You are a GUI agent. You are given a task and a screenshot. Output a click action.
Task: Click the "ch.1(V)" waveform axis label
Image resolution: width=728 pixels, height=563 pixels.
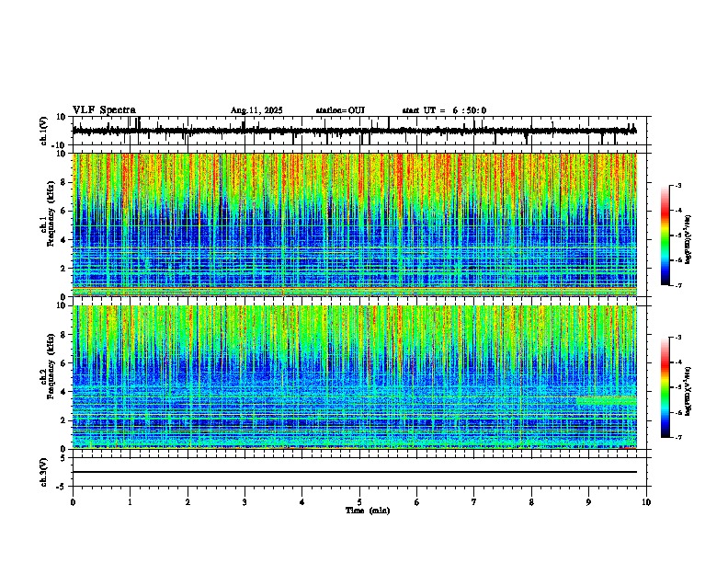click(44, 131)
